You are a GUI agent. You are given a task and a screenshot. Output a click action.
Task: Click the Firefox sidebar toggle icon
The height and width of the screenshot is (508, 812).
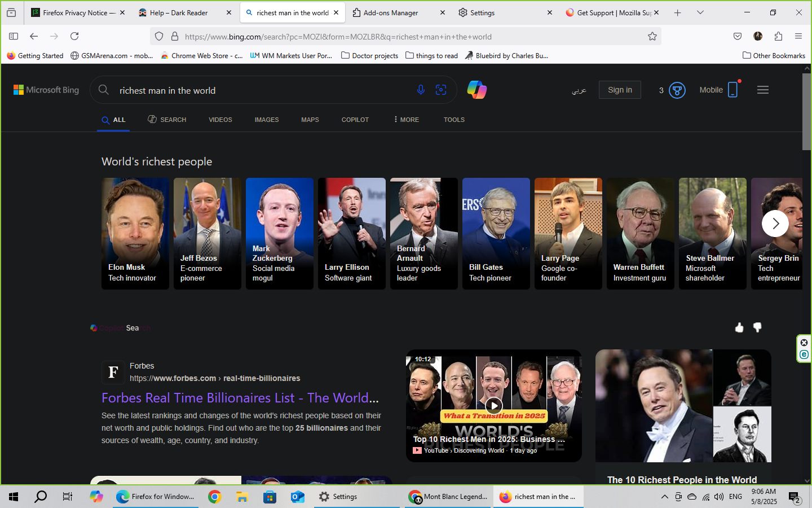14,36
